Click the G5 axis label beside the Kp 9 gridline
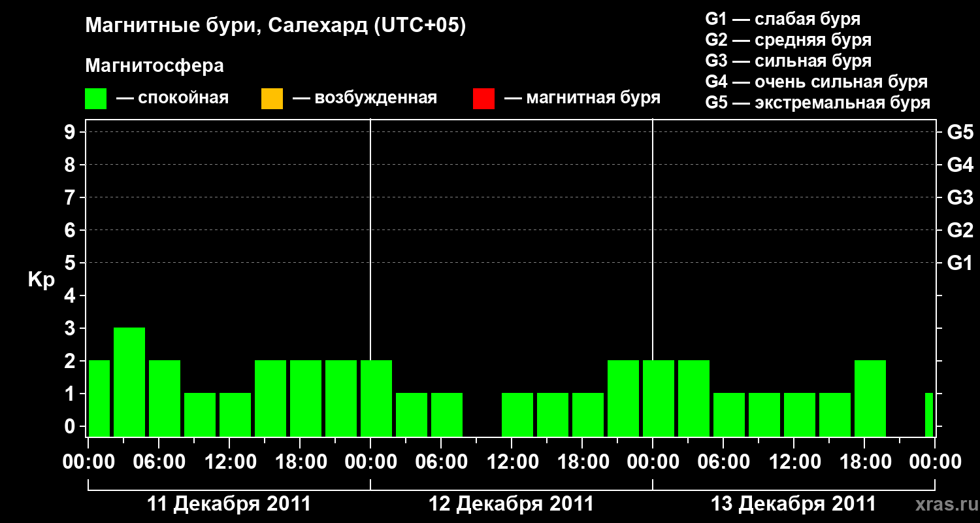This screenshot has width=980, height=523. point(960,133)
